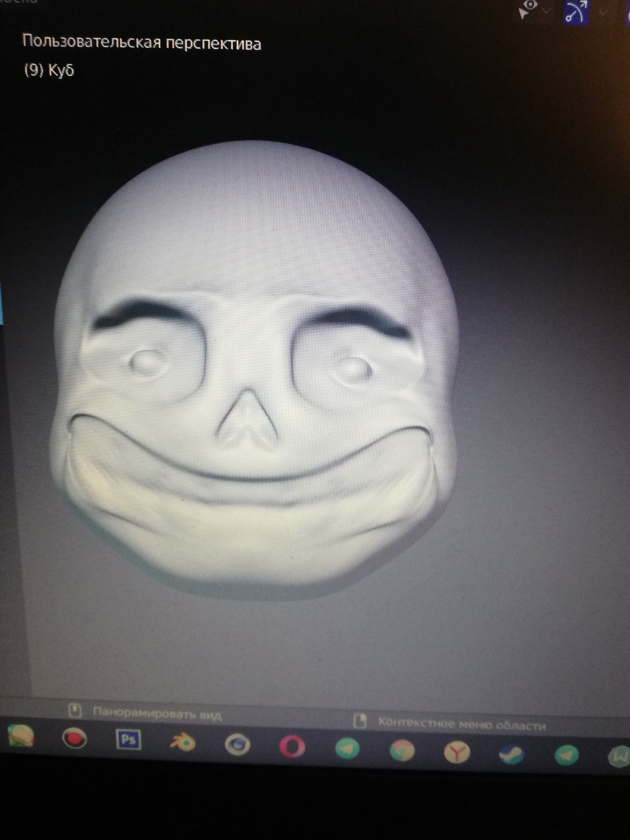Switch to Blender via its taskbar icon
Screen dimensions: 630x840
click(x=183, y=742)
